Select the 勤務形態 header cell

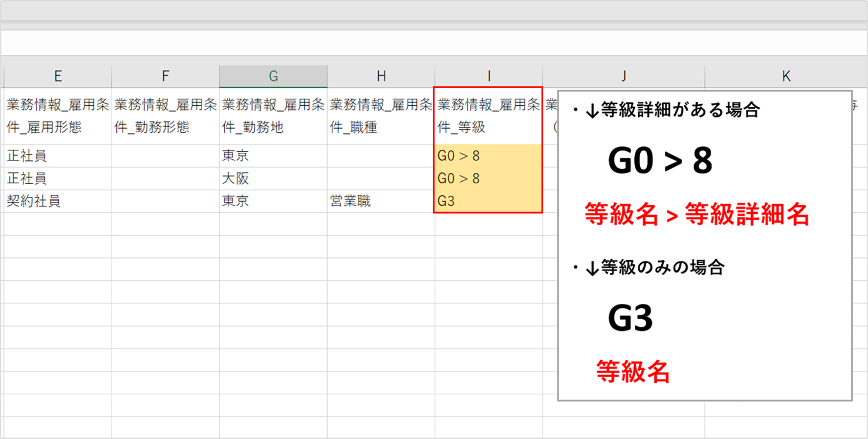166,116
